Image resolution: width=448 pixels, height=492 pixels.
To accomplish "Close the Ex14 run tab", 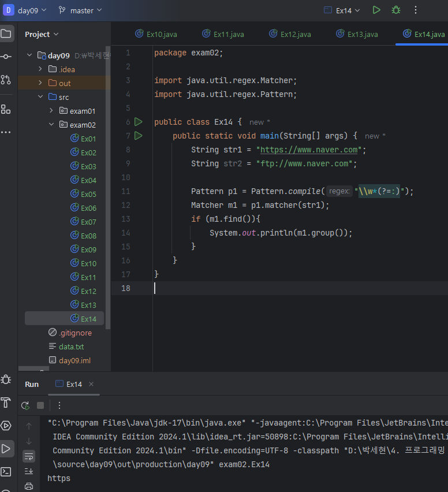I will point(91,384).
